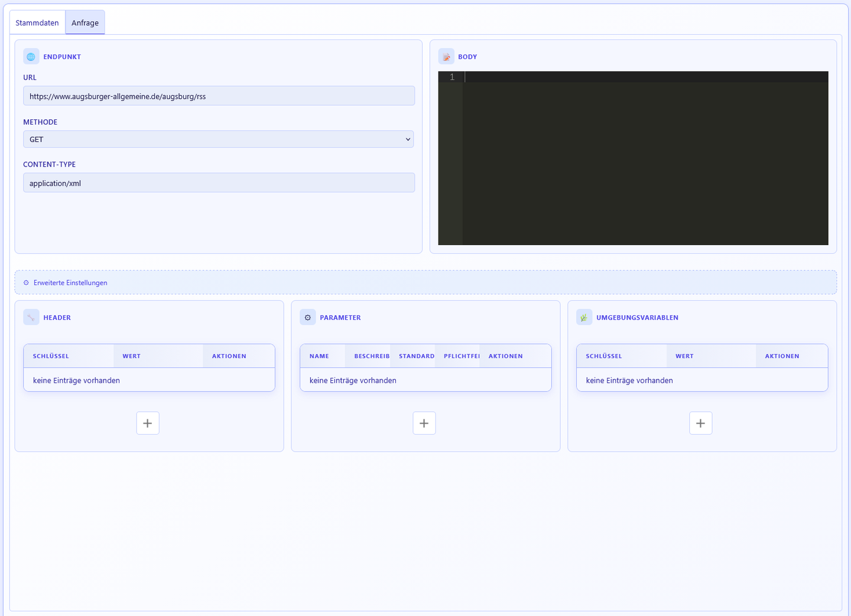Click the Endpunkt globe icon
The image size is (851, 616).
click(31, 57)
